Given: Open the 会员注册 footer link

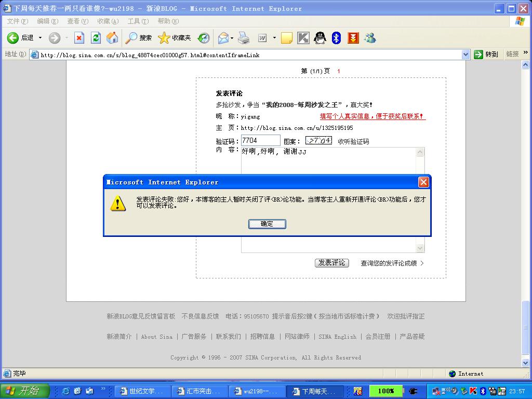Looking at the screenshot, I should coord(378,337).
